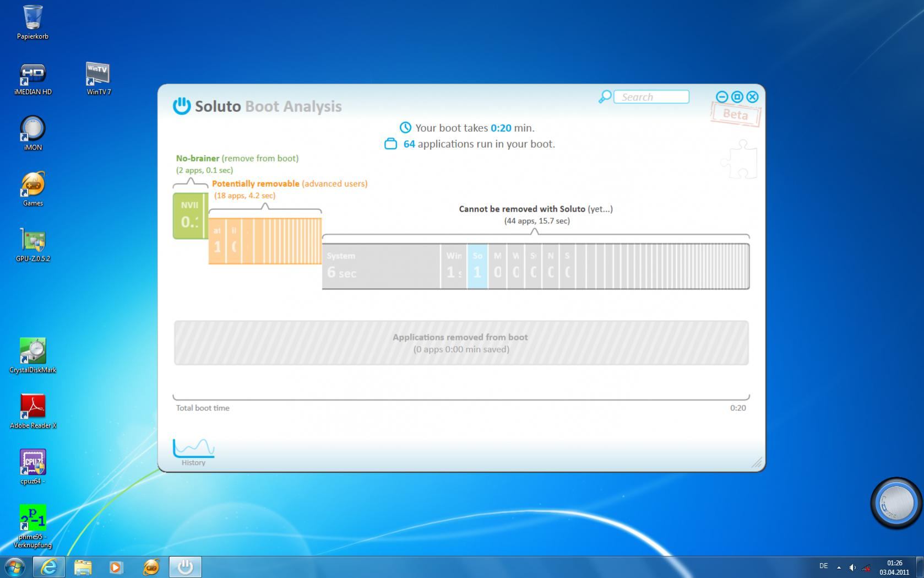Select the prime95 Verknüpfung shortcut
Screen dimensions: 924x578
tap(32, 527)
